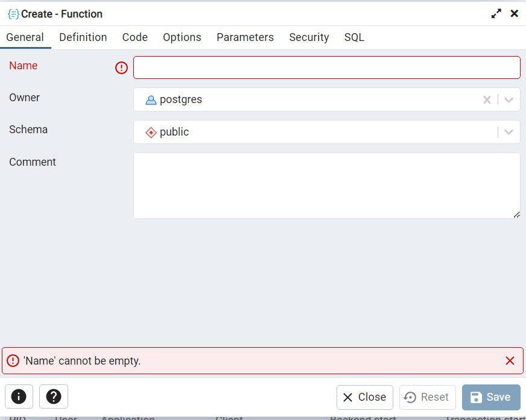Viewport: 526px width, 420px height.
Task: Expand the Schema dropdown
Action: 509,132
